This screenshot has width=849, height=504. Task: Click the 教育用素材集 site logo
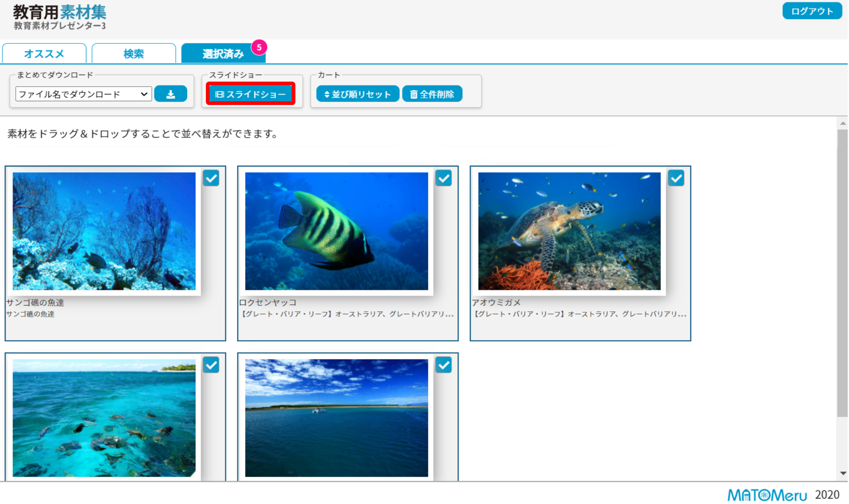60,13
